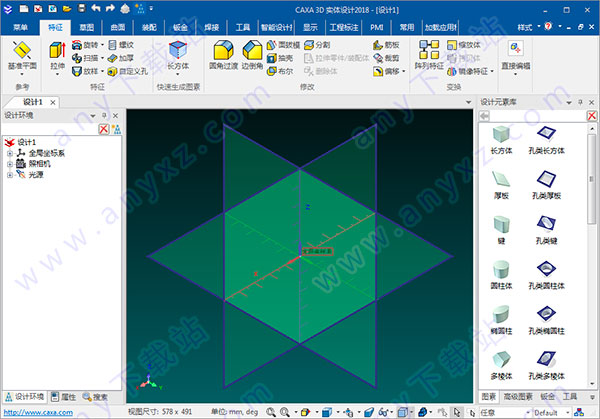
Task: Expand the 光源 tree node
Action: click(10, 175)
